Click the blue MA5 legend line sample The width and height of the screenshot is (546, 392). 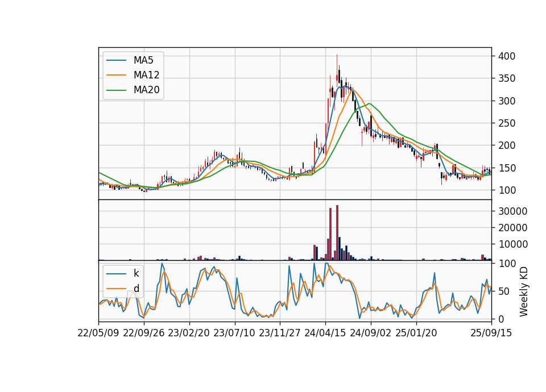pyautogui.click(x=116, y=60)
